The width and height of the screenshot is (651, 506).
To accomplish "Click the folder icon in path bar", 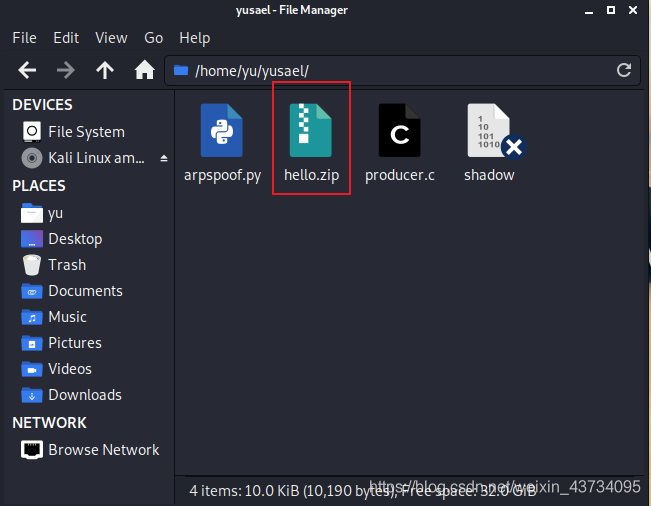I will point(181,70).
